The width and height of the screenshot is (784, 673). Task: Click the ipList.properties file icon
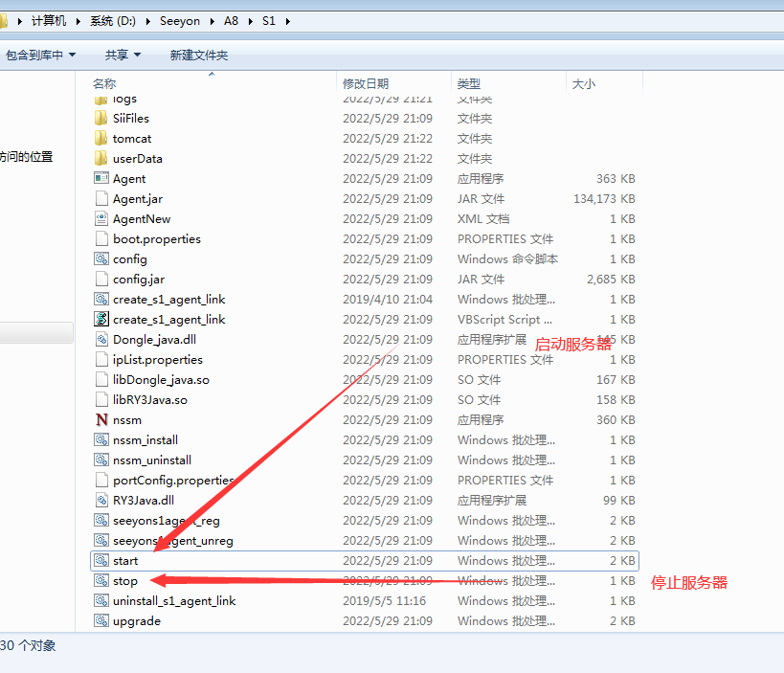pos(101,360)
